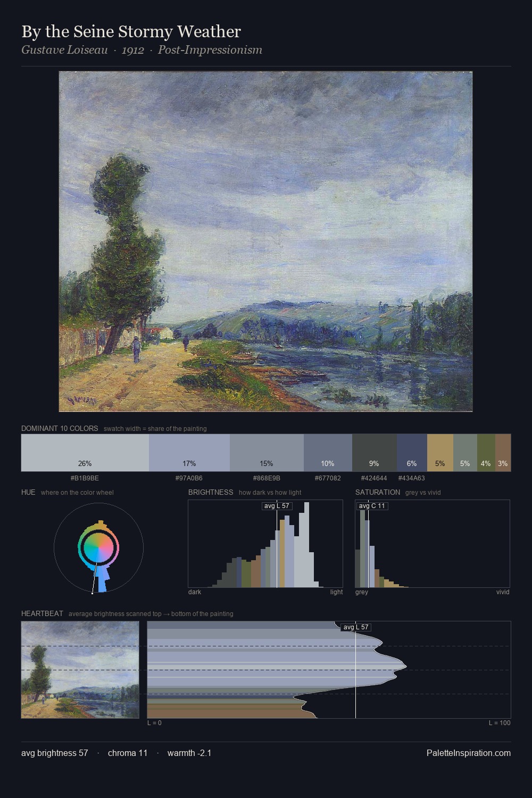Click the 'chroma 11' footer stat
This screenshot has width=532, height=798.
click(x=128, y=753)
